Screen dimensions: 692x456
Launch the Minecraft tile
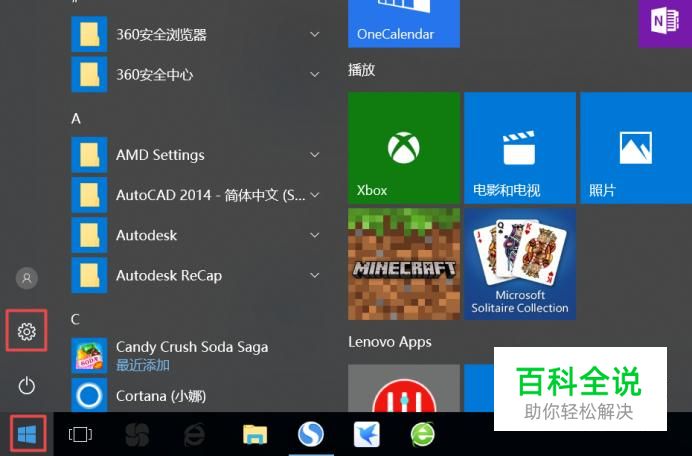click(x=404, y=264)
